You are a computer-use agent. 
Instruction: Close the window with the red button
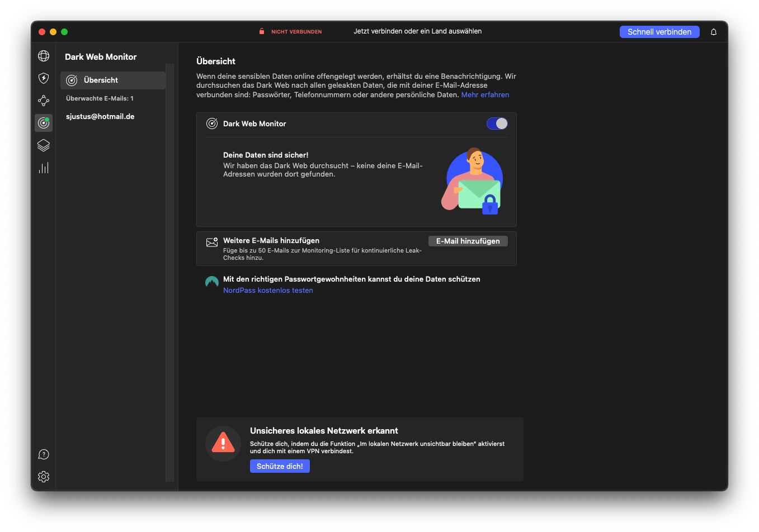pyautogui.click(x=42, y=32)
